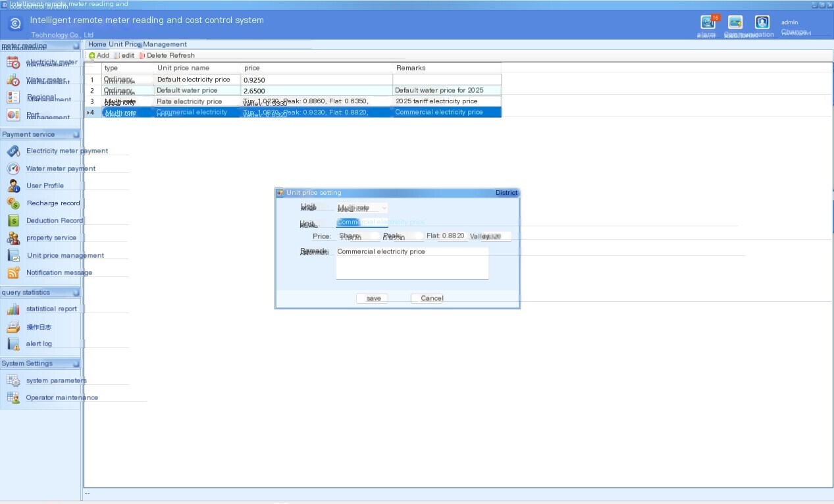This screenshot has width=834, height=504.
Task: Click the Remarks text area in dialog
Action: [412, 263]
